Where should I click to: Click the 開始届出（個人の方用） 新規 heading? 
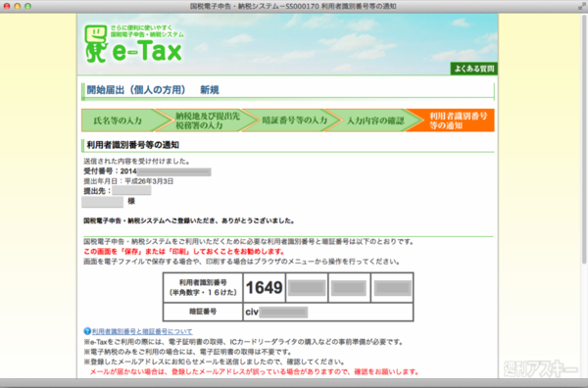point(153,90)
